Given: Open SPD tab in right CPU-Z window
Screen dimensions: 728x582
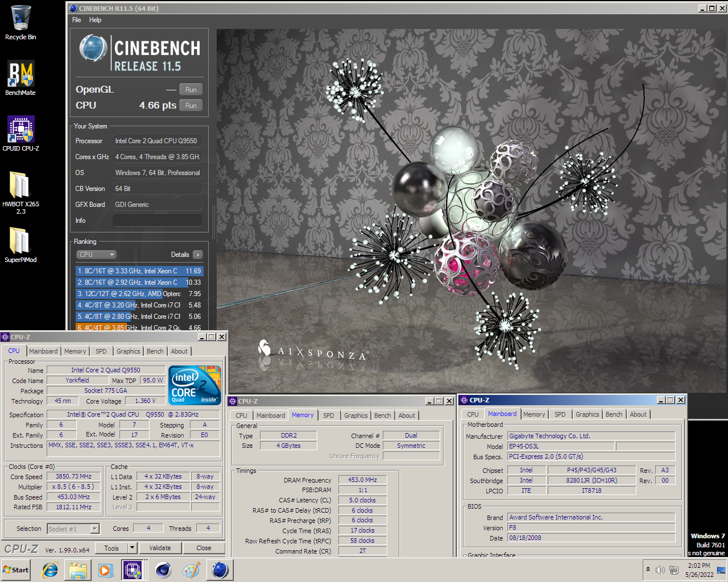Looking at the screenshot, I should (x=560, y=414).
